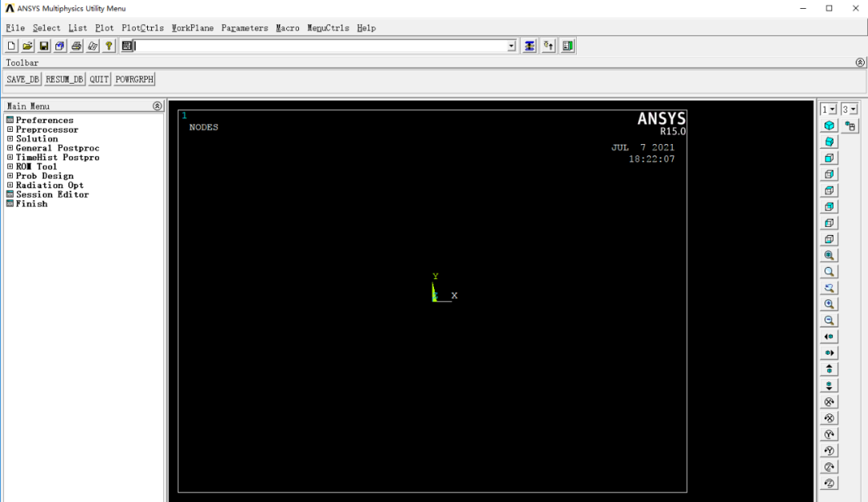Image resolution: width=868 pixels, height=502 pixels.
Task: Click Finish in Main Menu
Action: pyautogui.click(x=31, y=204)
